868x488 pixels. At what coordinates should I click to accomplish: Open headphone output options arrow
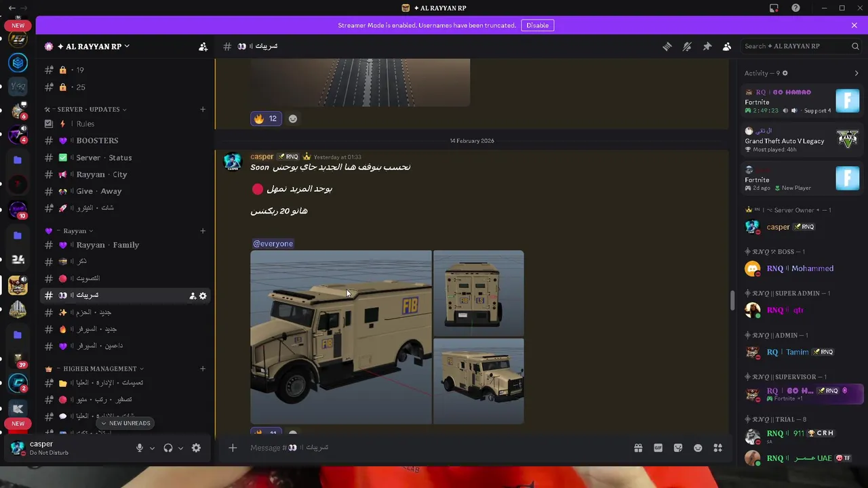pos(180,448)
